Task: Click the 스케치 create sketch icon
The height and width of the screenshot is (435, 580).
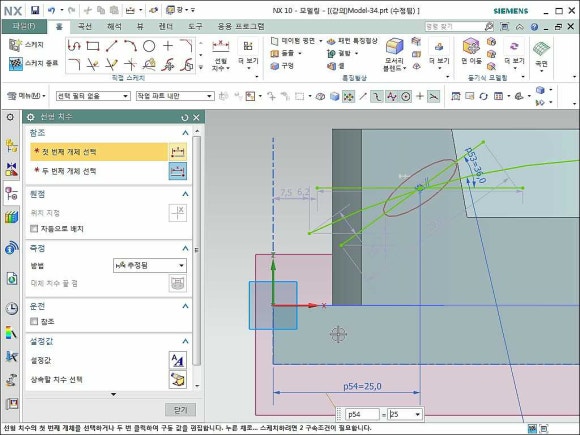Action: (15, 45)
